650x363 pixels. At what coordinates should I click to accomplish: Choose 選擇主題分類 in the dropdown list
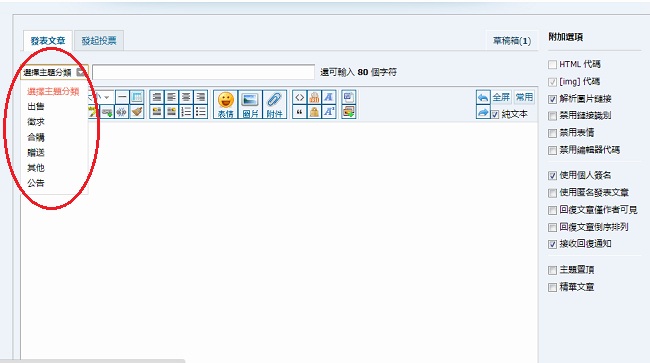[53, 92]
